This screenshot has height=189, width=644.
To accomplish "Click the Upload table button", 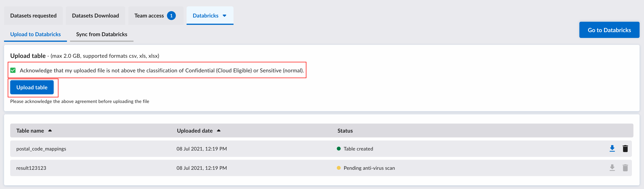I will (32, 87).
